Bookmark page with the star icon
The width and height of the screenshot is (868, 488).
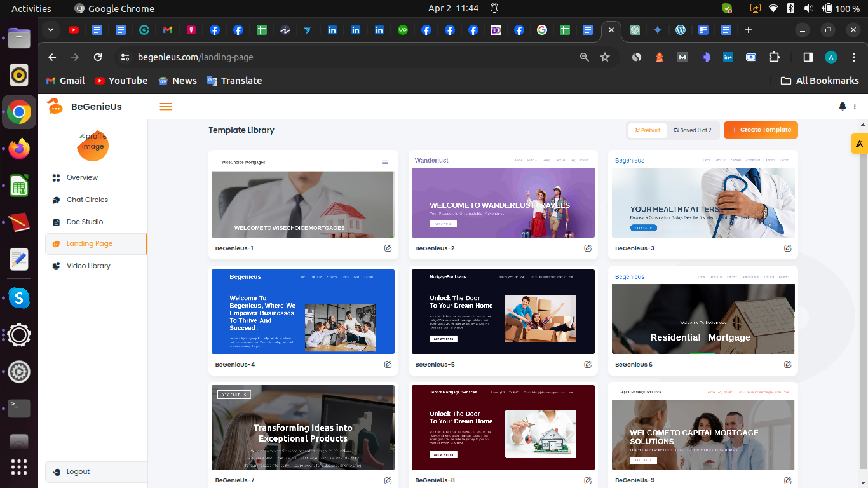605,57
